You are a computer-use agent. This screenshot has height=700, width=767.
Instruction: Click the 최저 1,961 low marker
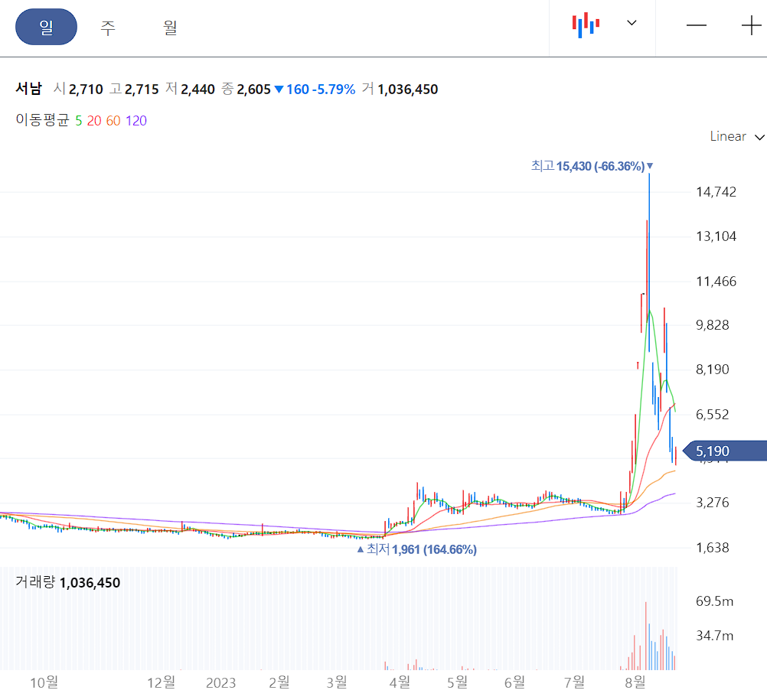[x=417, y=549]
